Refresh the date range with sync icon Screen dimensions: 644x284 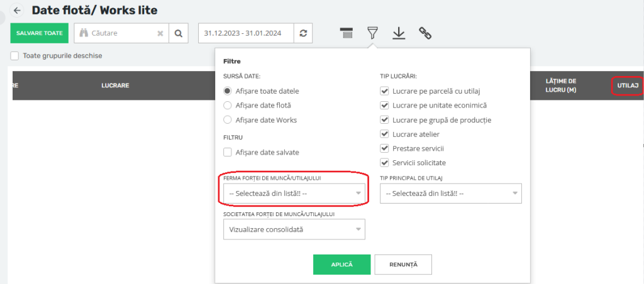click(x=303, y=33)
